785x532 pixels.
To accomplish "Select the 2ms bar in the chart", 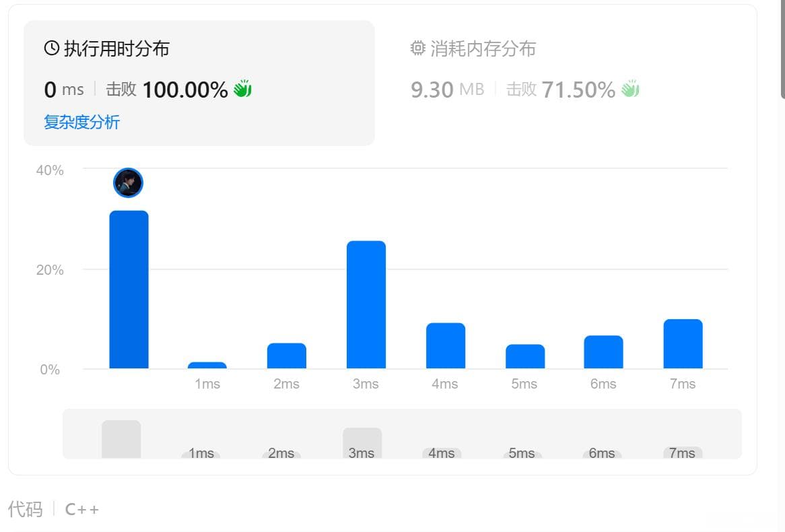I will 286,356.
